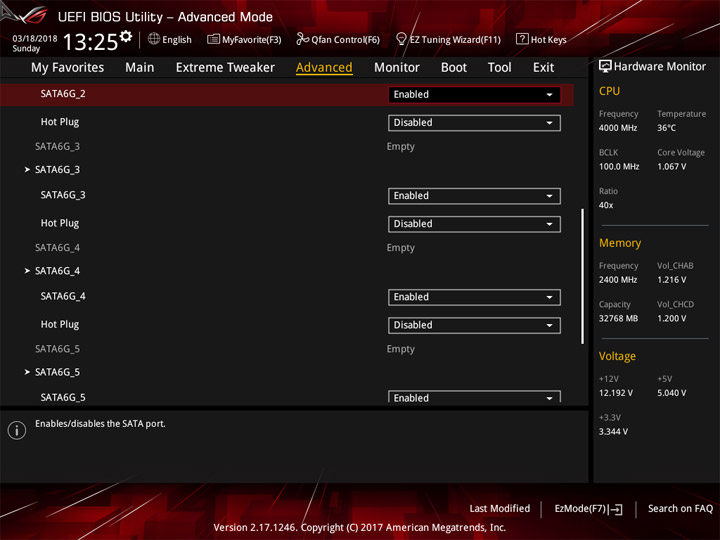Go to the Monitor tab
This screenshot has height=540, width=720.
pos(397,68)
